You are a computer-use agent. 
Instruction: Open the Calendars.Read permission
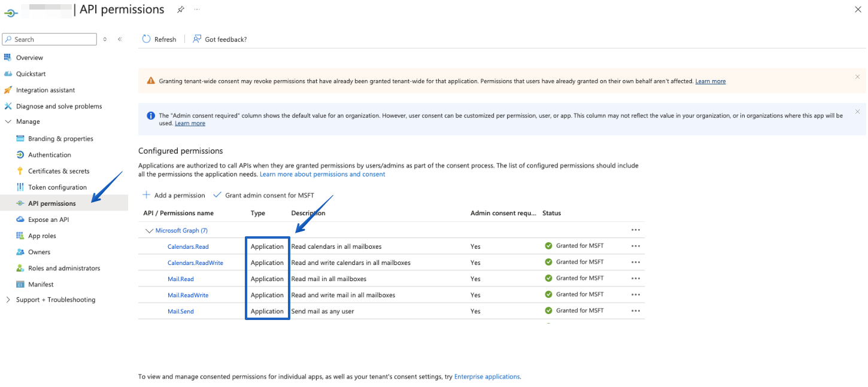coord(188,246)
